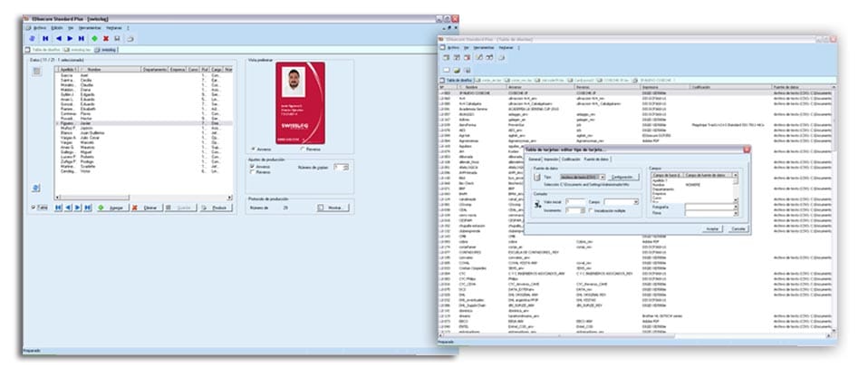Screen dimensions: 868x378
Task: Click the red X delete toolbar icon
Action: (106, 38)
